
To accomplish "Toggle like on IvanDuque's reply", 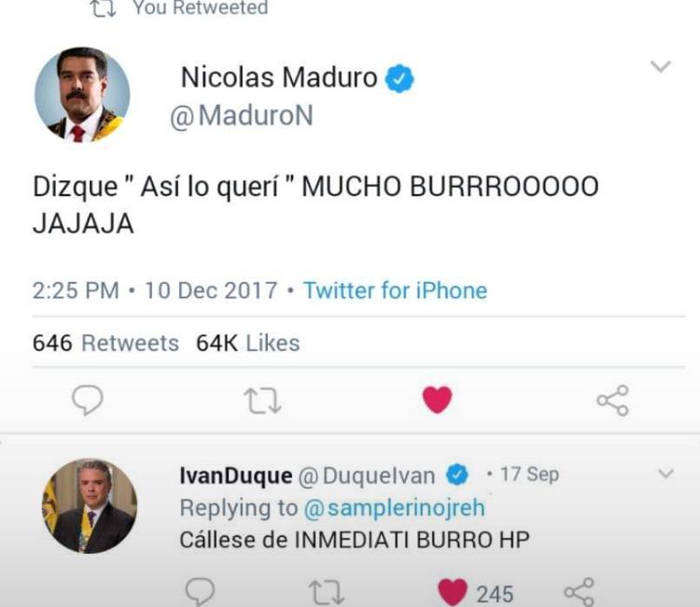I will tap(453, 592).
